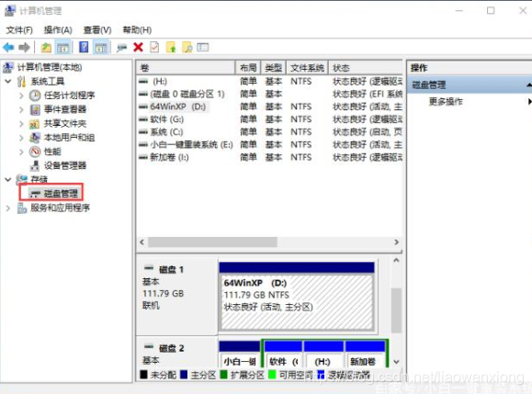
Task: Collapse the 磁盘管理 actions section arrow
Action: point(529,84)
